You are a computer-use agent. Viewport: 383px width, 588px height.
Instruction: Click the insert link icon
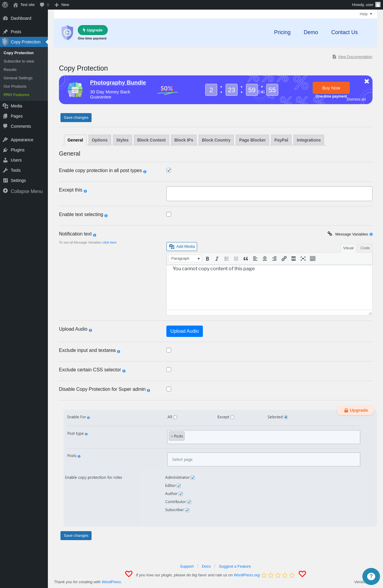[x=284, y=259]
